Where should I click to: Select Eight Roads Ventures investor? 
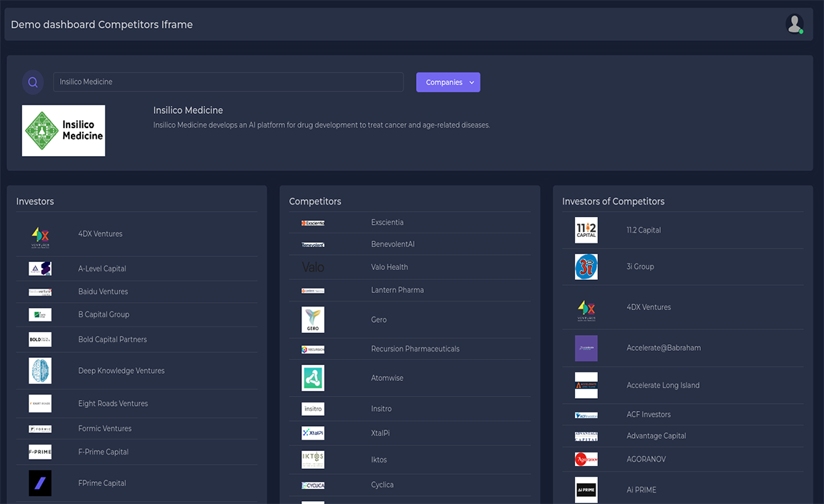(113, 404)
